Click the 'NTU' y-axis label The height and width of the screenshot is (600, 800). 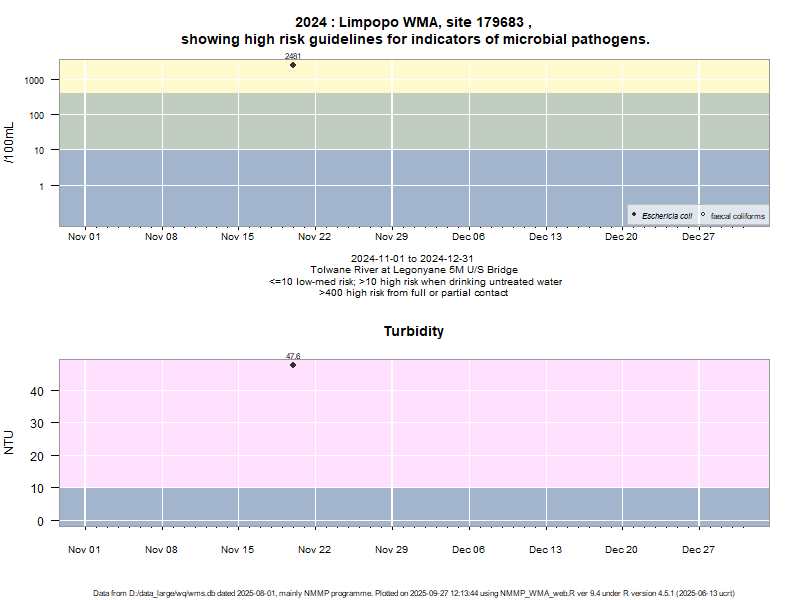(x=10, y=442)
